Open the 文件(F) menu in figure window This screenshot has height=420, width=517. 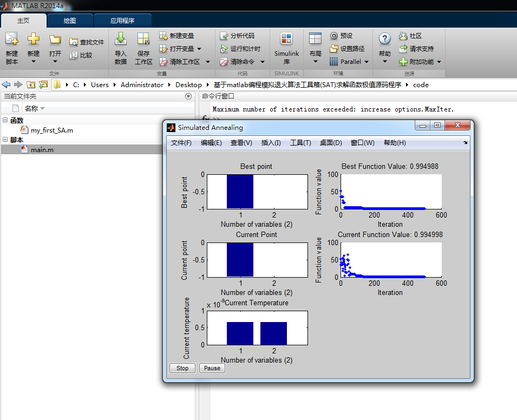coord(181,143)
